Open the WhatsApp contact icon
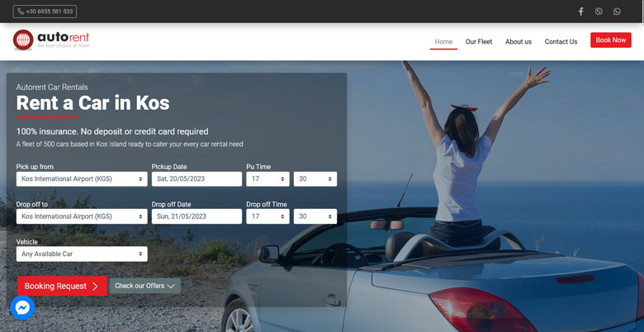This screenshot has height=332, width=644. click(x=617, y=12)
